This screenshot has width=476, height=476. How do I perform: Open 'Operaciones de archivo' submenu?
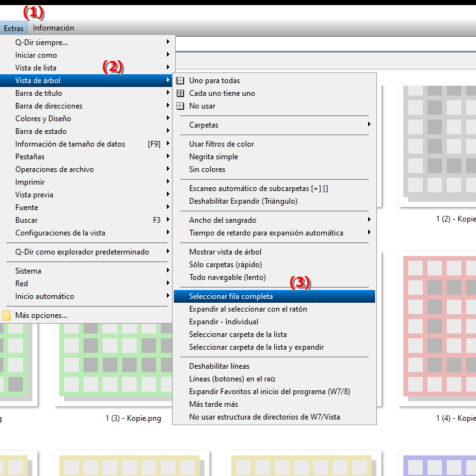coord(86,169)
